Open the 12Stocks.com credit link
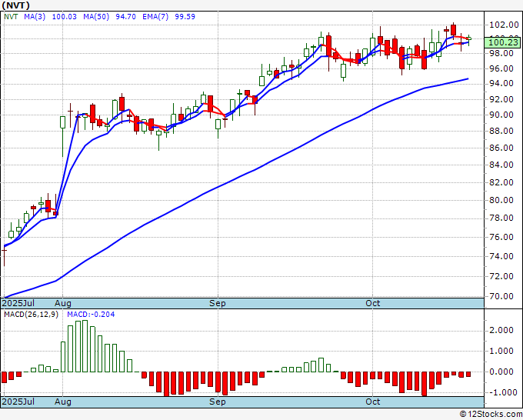523x420 pixels. pos(491,415)
